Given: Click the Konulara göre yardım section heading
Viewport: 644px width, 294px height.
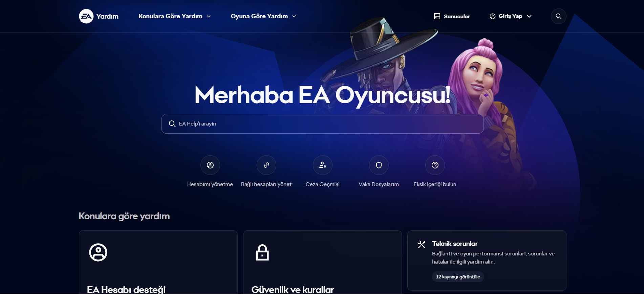Looking at the screenshot, I should pos(124,216).
